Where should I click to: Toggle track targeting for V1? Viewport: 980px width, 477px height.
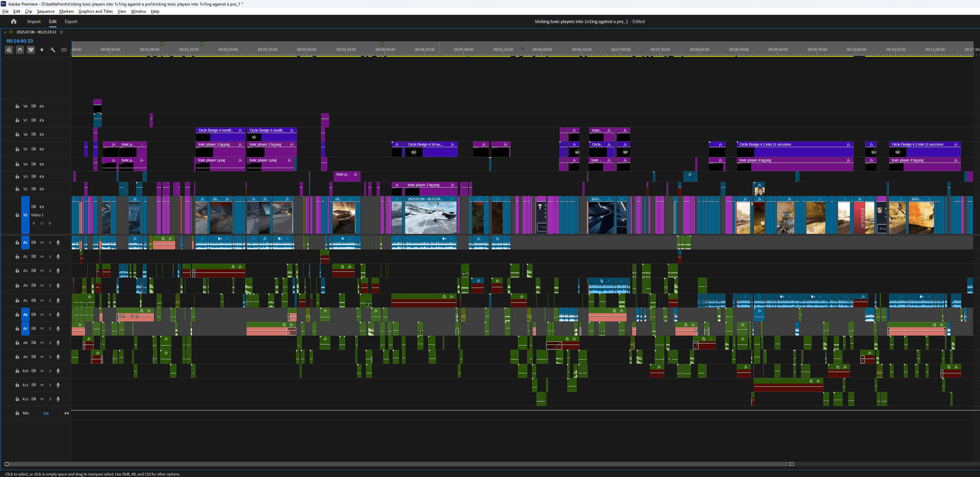click(25, 215)
